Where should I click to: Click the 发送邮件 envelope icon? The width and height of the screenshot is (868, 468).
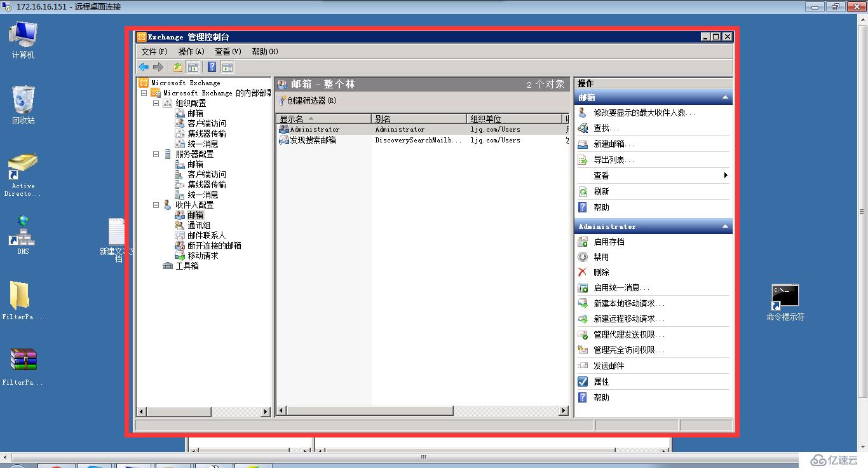(583, 366)
